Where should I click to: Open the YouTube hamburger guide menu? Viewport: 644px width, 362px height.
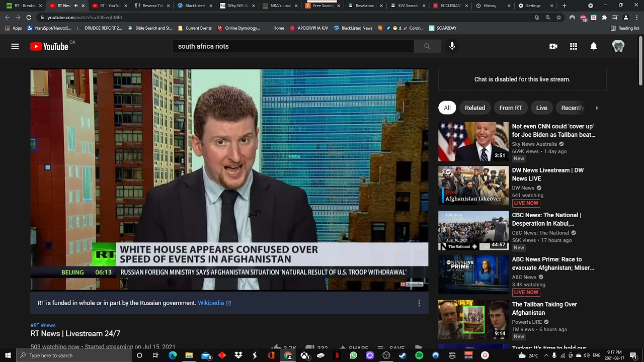pos(15,46)
